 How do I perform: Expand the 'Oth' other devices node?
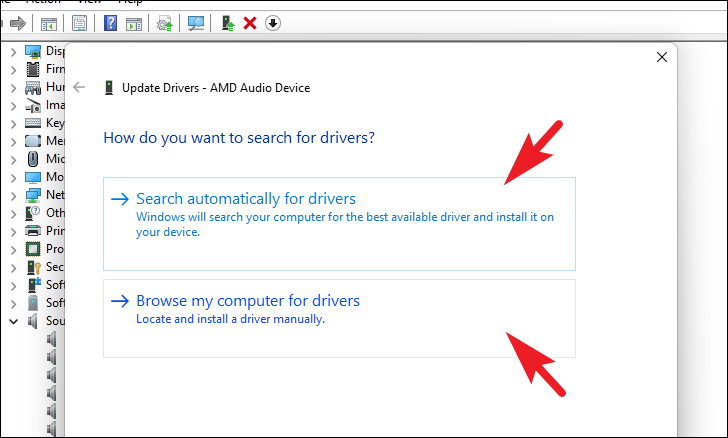[x=13, y=214]
